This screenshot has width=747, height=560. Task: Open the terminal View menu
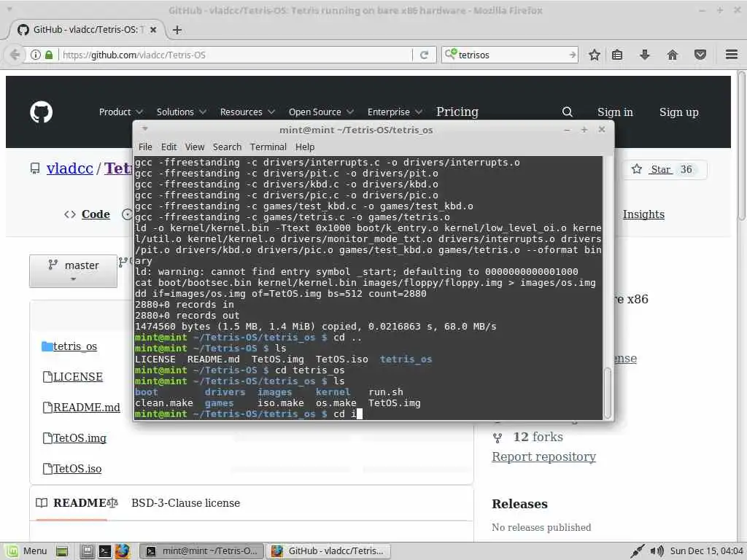click(194, 147)
